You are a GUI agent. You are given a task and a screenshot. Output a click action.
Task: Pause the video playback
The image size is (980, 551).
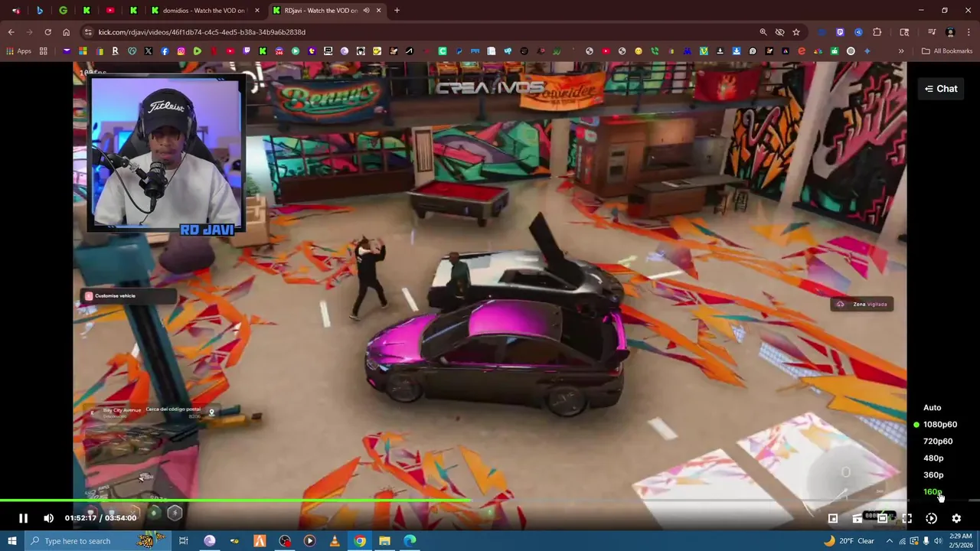pos(23,518)
